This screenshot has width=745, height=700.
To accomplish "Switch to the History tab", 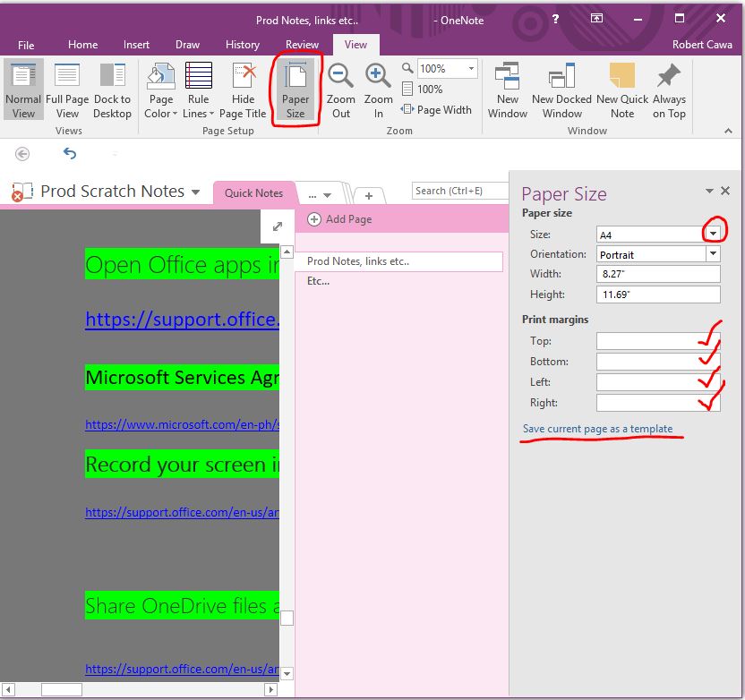I will [243, 45].
